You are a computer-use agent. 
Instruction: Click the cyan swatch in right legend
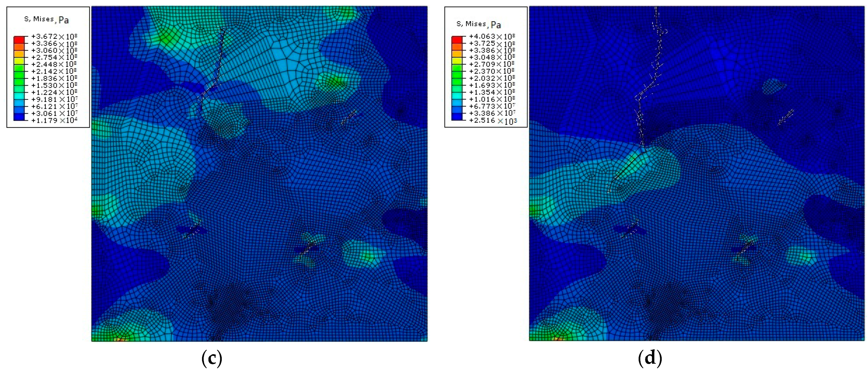click(457, 96)
